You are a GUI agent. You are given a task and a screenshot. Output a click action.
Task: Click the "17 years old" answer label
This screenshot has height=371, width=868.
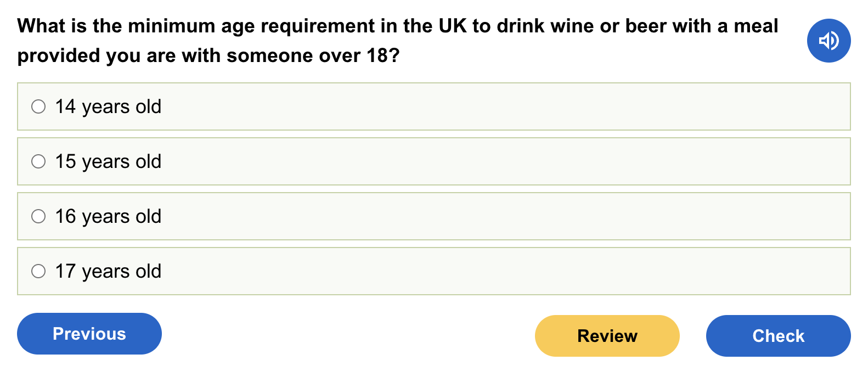pyautogui.click(x=108, y=271)
